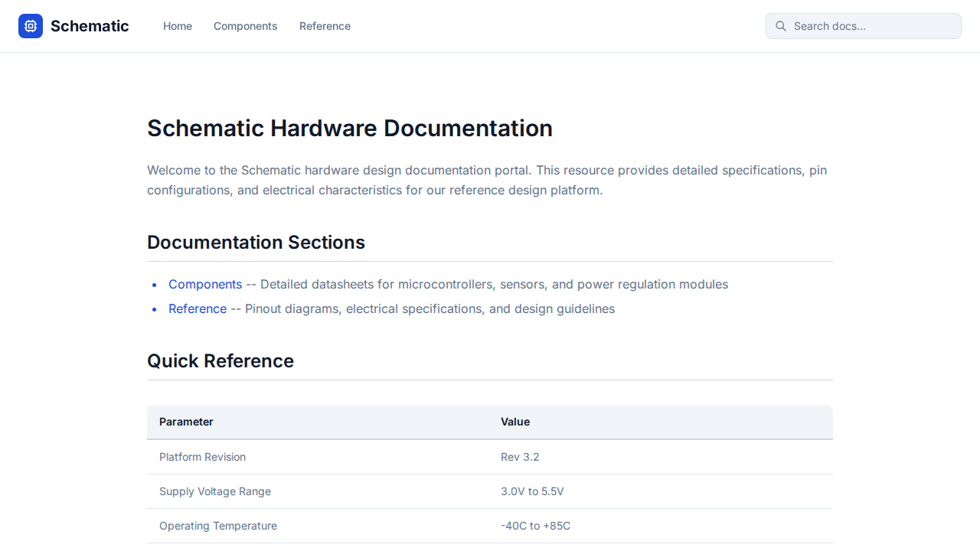Select the Platform Revision table cell
The image size is (980, 551).
(x=202, y=457)
